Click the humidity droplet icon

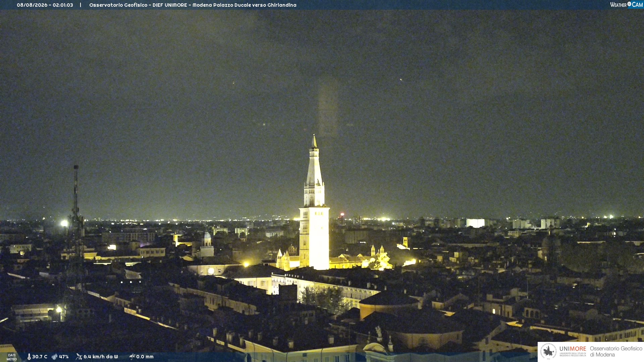pyautogui.click(x=54, y=357)
